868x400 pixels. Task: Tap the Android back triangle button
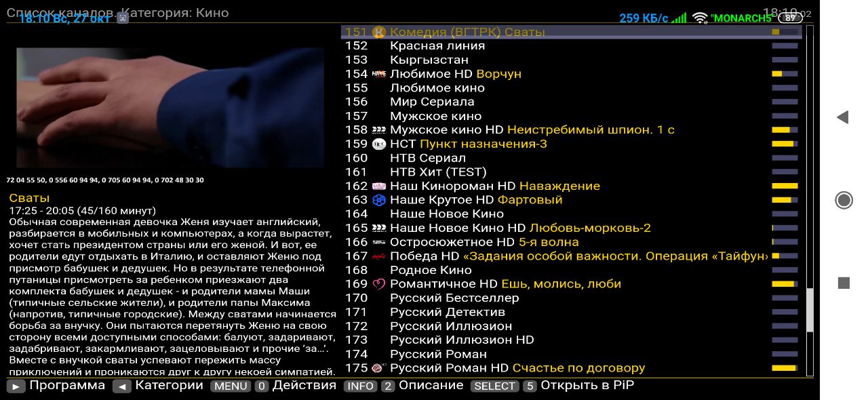(x=843, y=117)
